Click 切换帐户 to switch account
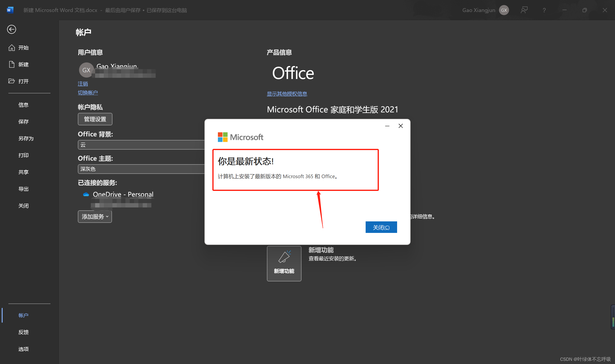The height and width of the screenshot is (364, 615). [x=88, y=92]
